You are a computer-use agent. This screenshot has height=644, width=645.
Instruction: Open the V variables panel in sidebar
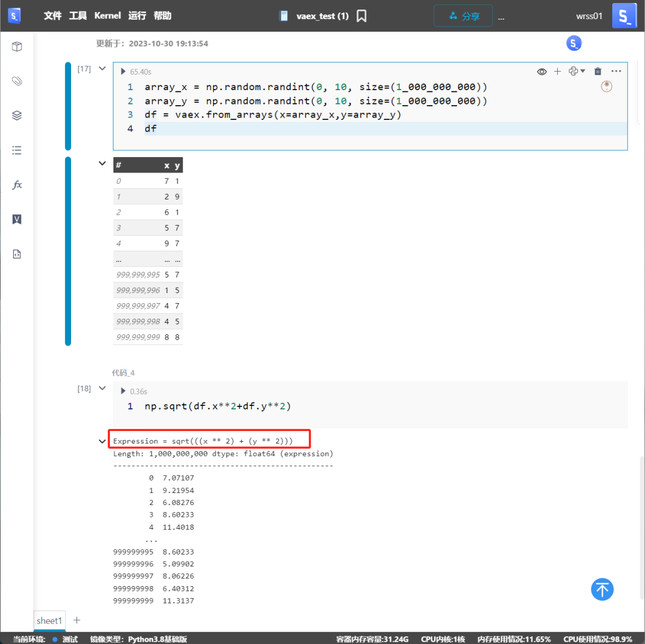[17, 219]
